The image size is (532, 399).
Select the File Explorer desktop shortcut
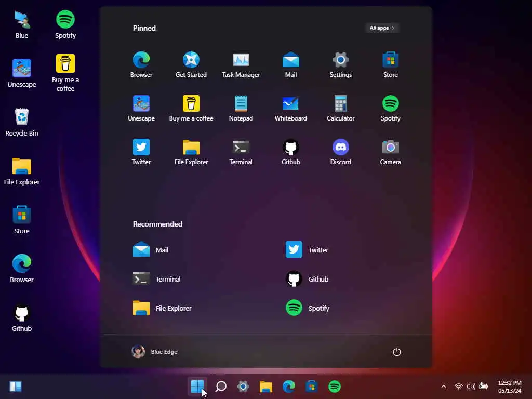[22, 171]
